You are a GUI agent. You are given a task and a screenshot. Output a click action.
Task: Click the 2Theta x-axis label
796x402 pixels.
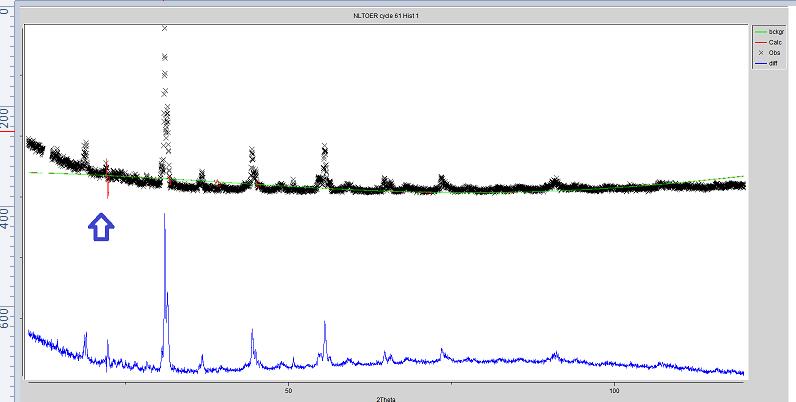pyautogui.click(x=385, y=398)
